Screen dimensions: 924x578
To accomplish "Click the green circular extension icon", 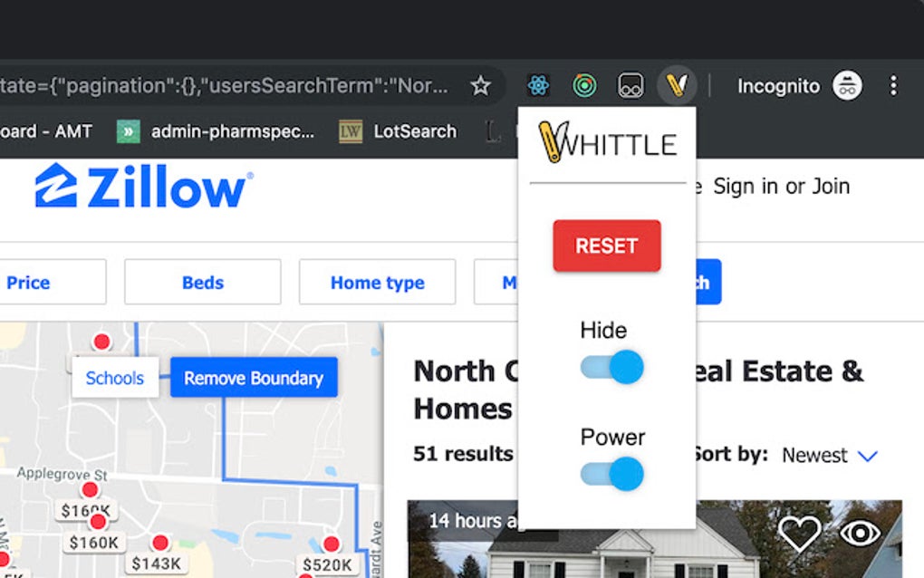I will pos(584,85).
